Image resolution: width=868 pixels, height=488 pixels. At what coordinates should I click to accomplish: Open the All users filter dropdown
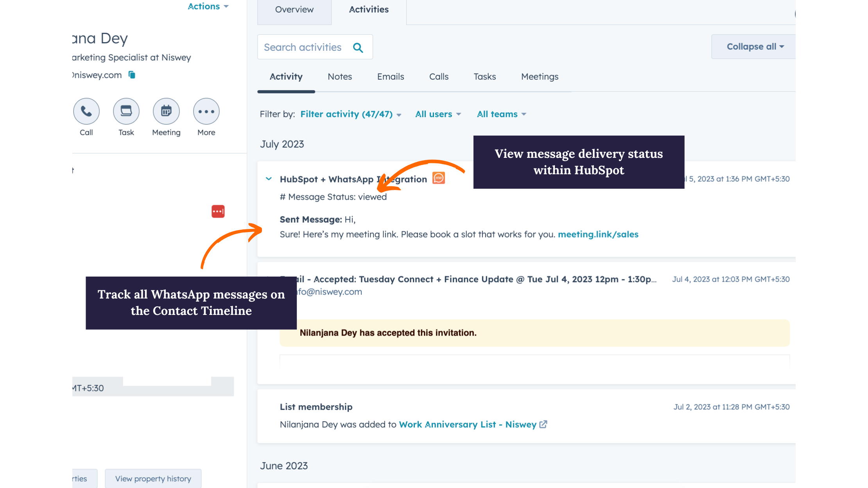438,114
